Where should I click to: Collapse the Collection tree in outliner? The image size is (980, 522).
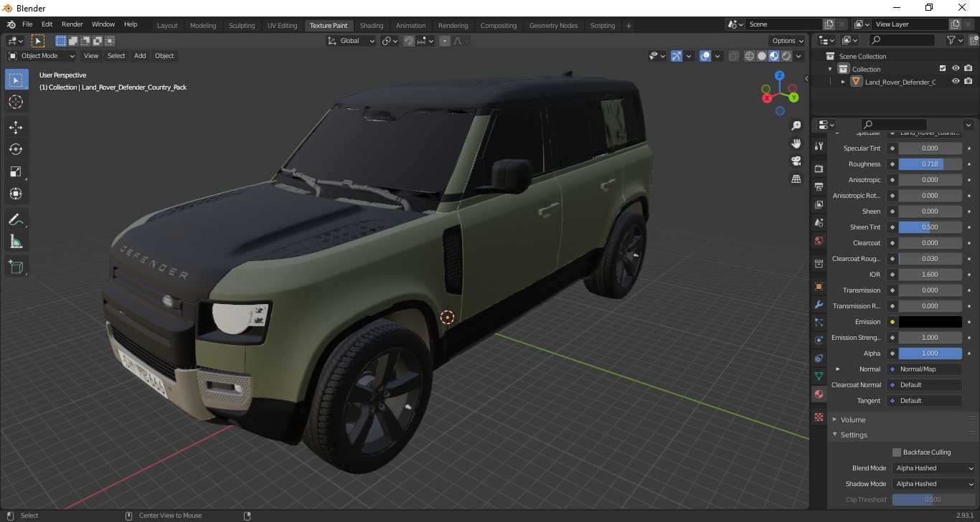[830, 69]
